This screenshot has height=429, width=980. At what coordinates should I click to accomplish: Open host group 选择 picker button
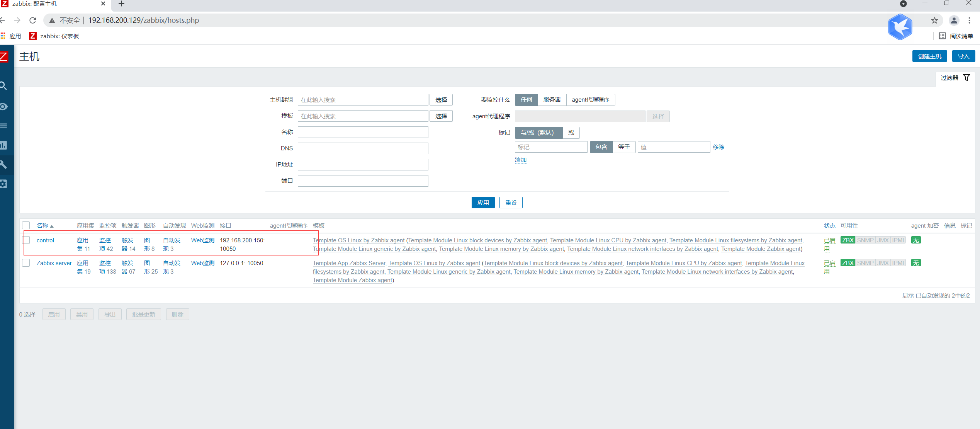[441, 100]
